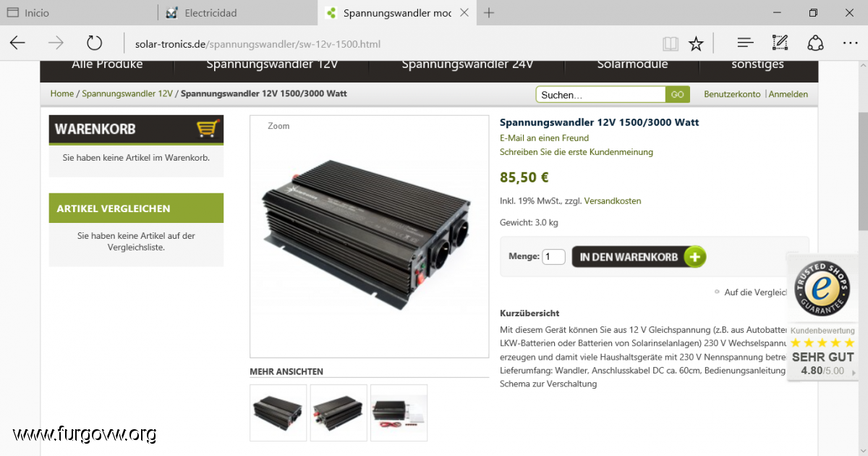Add item with In den Warenkorb button
The width and height of the screenshot is (868, 456).
point(639,257)
